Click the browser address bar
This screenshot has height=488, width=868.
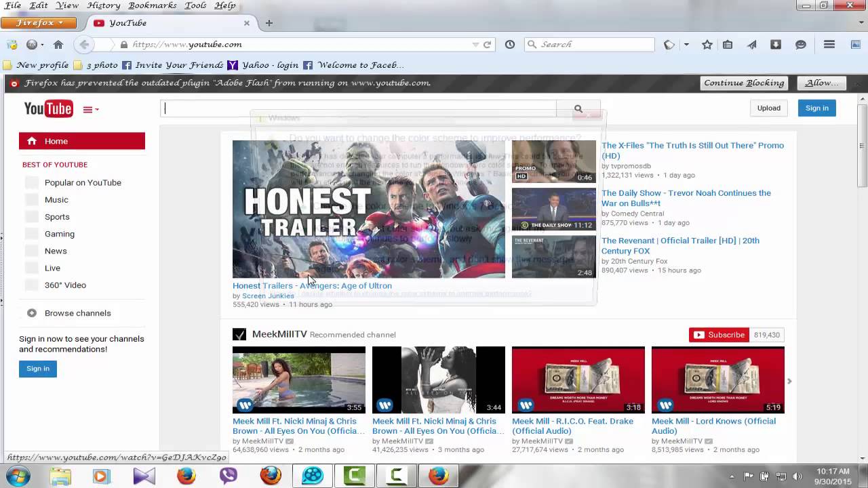pos(298,45)
